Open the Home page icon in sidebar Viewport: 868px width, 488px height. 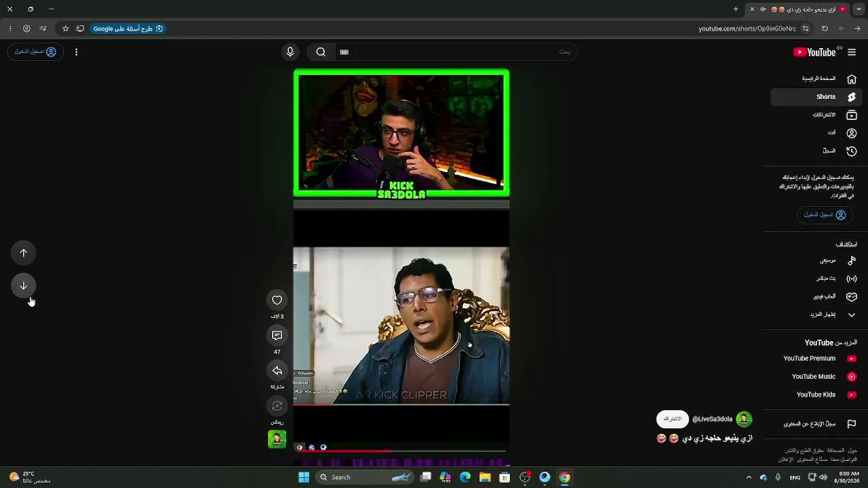(852, 79)
